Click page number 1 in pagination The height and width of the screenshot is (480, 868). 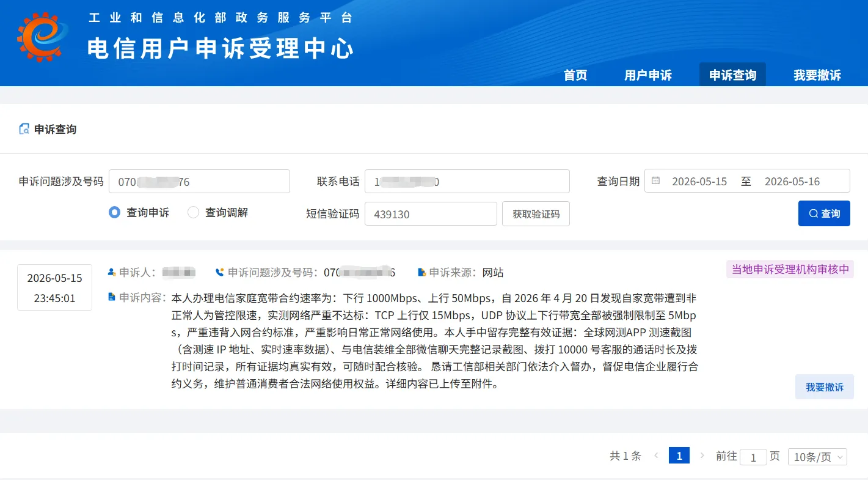coord(679,456)
